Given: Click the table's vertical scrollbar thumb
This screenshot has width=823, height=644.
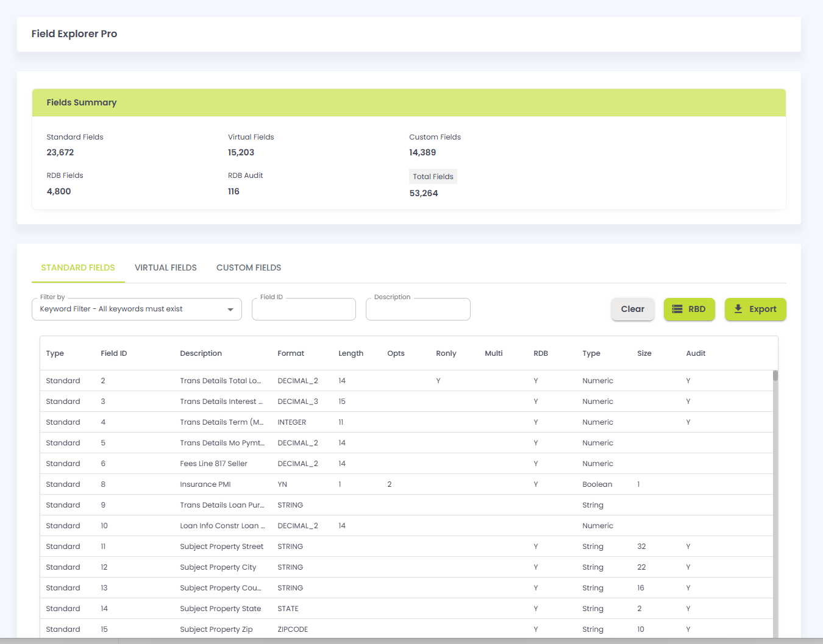Looking at the screenshot, I should 775,375.
